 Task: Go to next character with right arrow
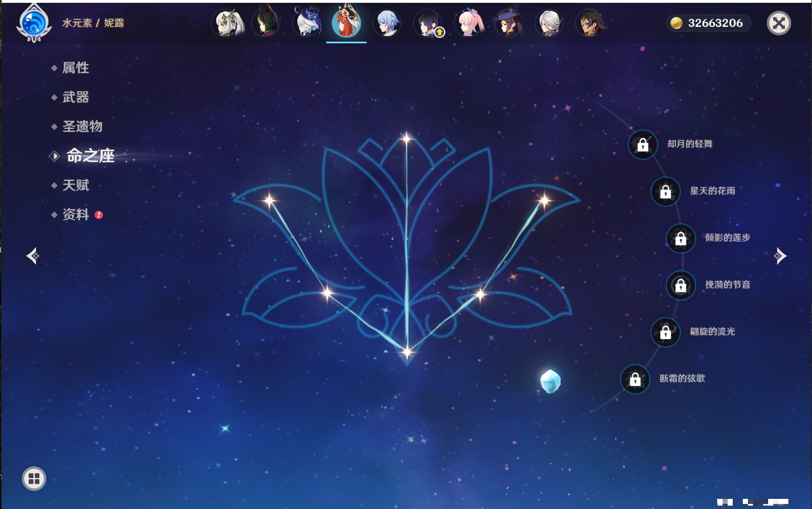pos(780,256)
